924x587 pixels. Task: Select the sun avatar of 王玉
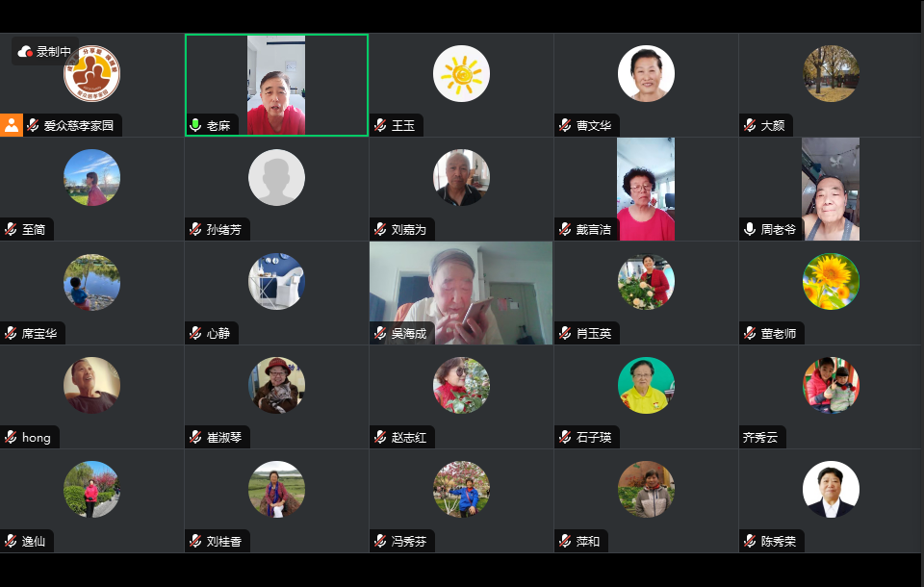pos(461,74)
